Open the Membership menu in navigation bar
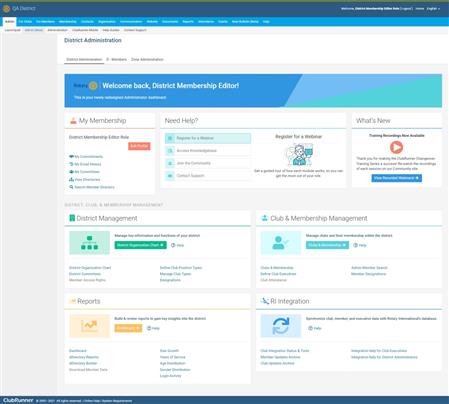Image resolution: width=449 pixels, height=404 pixels. (68, 22)
